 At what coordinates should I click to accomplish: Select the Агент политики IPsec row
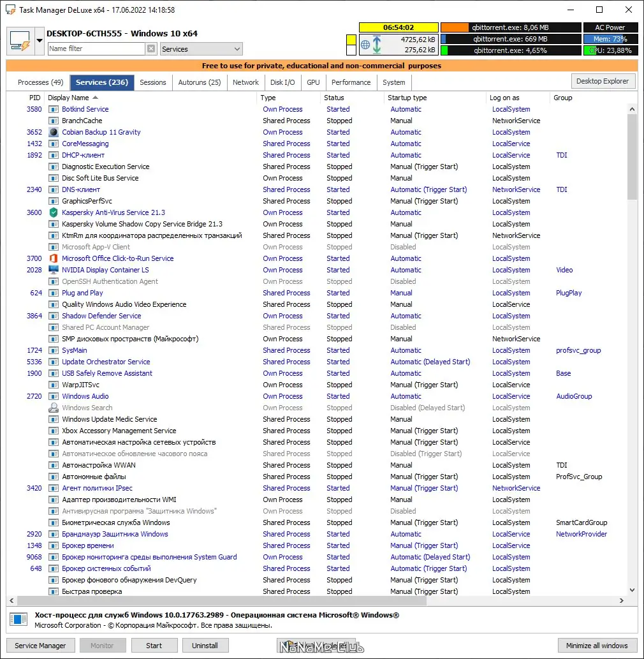click(x=317, y=489)
